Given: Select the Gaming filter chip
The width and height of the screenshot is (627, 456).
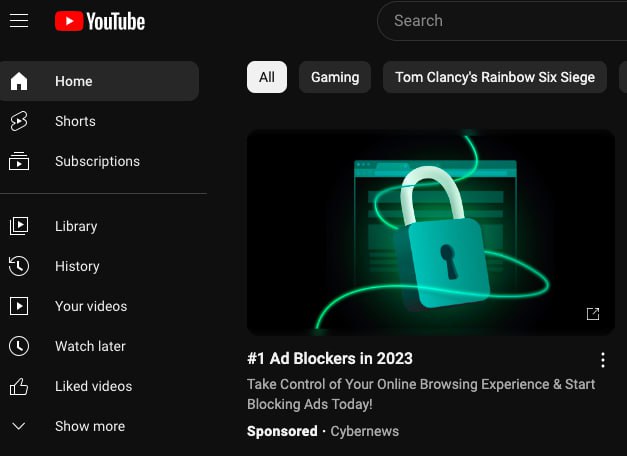Looking at the screenshot, I should point(335,77).
